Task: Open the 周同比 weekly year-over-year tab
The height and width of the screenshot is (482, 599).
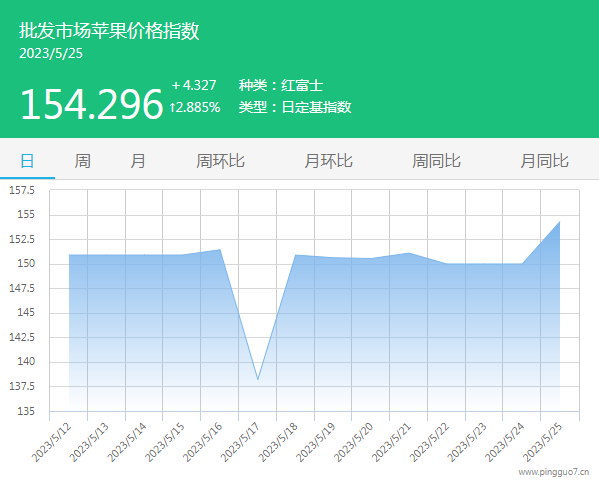Action: 436,161
